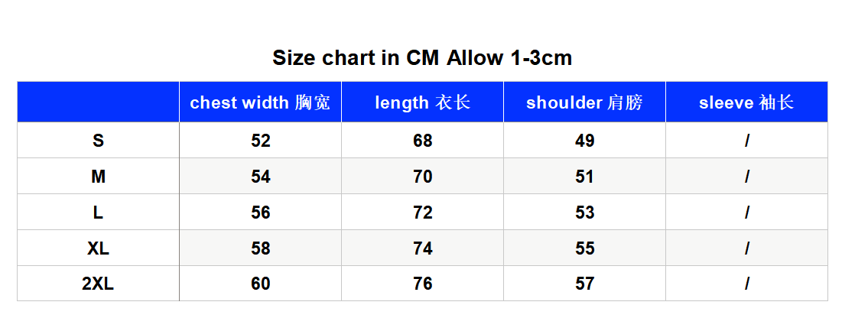Image resolution: width=868 pixels, height=331 pixels.
Task: Click the shoulder column header
Action: tap(584, 102)
